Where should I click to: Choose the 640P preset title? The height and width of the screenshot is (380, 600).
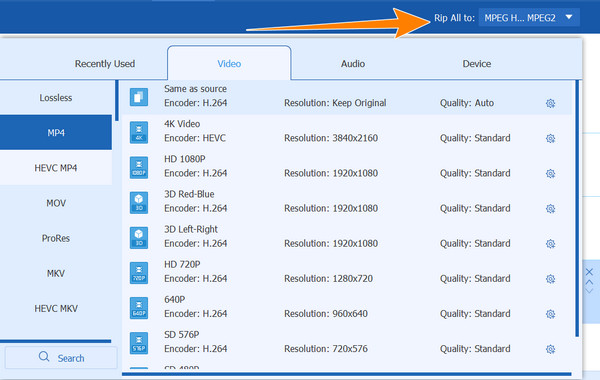tap(174, 300)
